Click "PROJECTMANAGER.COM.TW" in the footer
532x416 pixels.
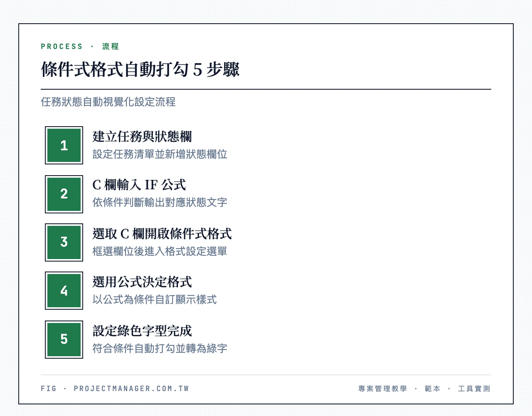click(x=131, y=389)
